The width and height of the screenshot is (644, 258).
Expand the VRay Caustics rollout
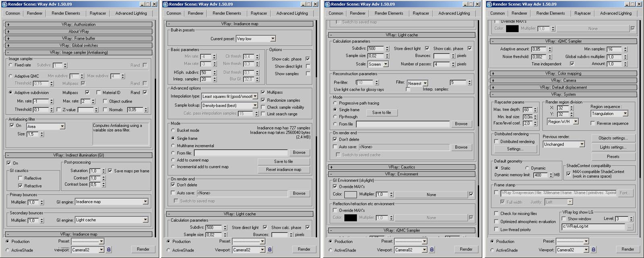[x=401, y=167]
